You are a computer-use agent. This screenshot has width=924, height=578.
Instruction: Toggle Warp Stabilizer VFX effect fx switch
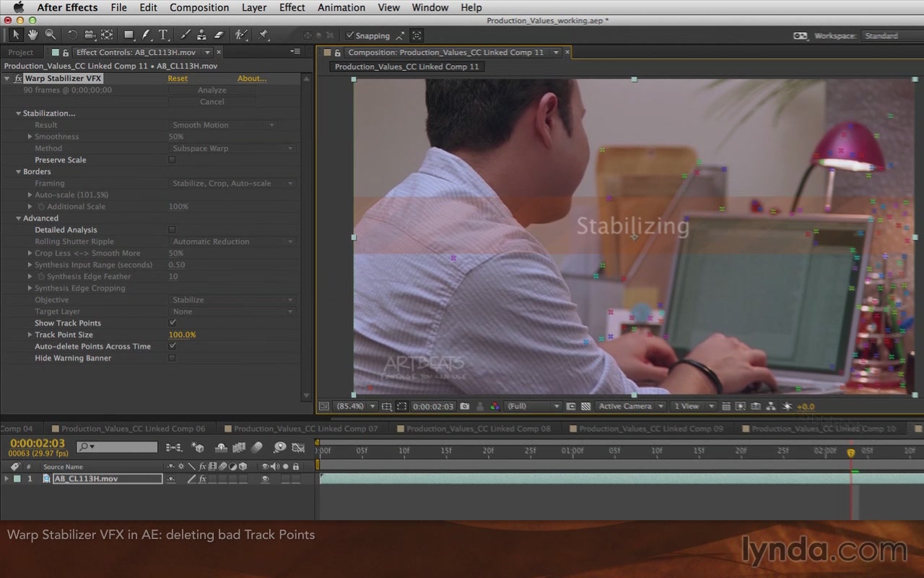(x=18, y=78)
